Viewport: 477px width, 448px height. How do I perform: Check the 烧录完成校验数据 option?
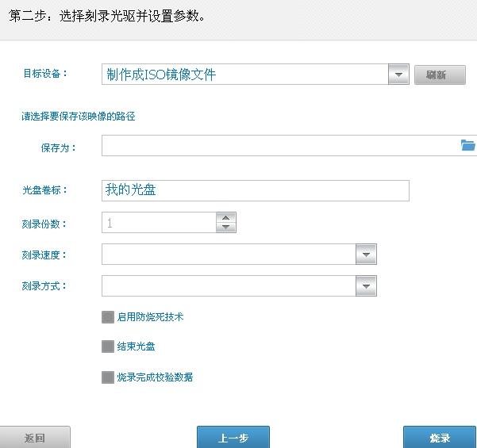[108, 377]
